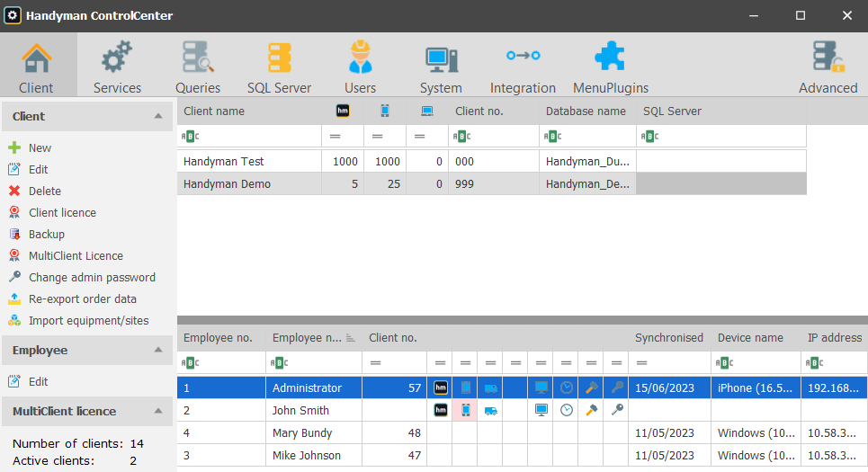Click the Client name filter field
Image resolution: width=868 pixels, height=472 pixels.
[250, 136]
